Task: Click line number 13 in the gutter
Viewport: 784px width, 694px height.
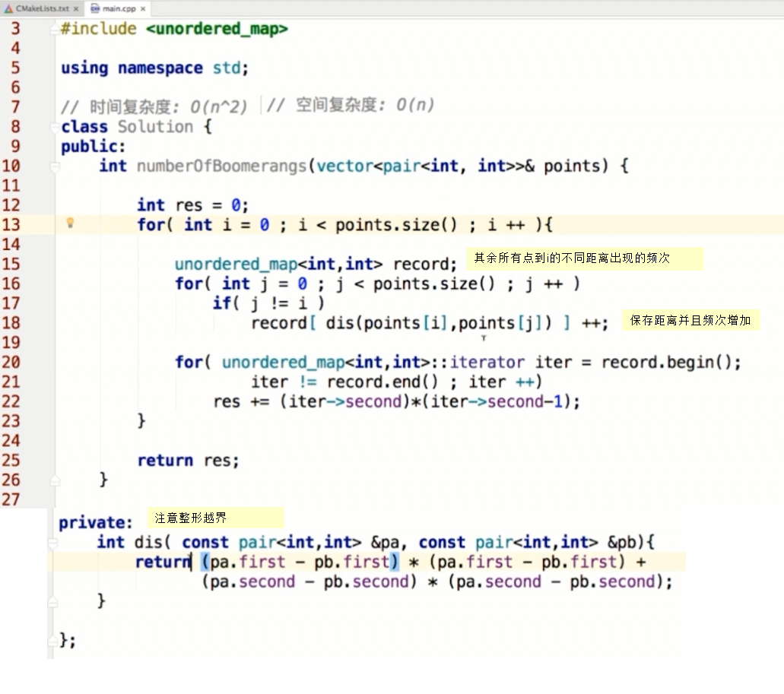Action: point(11,225)
